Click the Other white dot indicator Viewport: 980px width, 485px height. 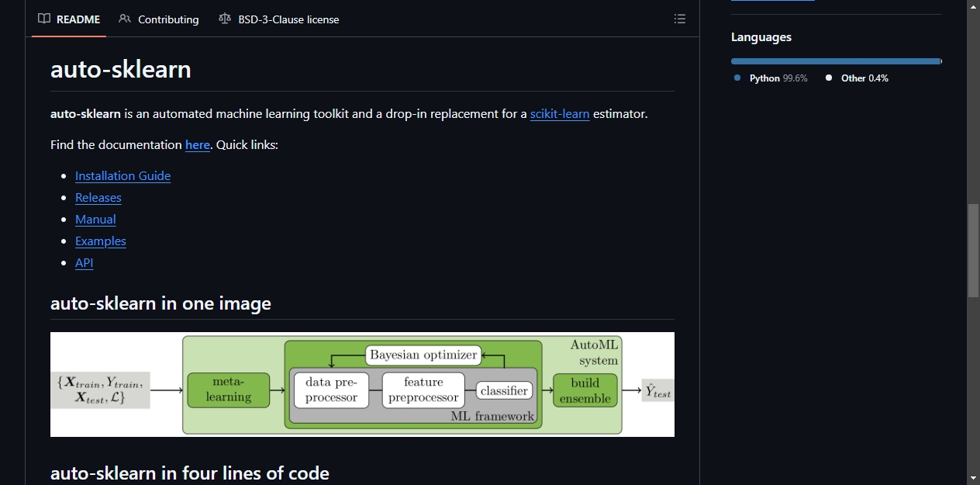pos(829,78)
